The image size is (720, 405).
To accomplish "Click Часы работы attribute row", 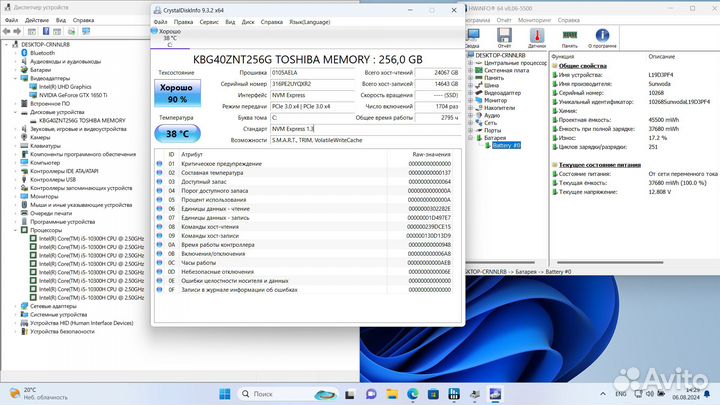I will pos(303,263).
